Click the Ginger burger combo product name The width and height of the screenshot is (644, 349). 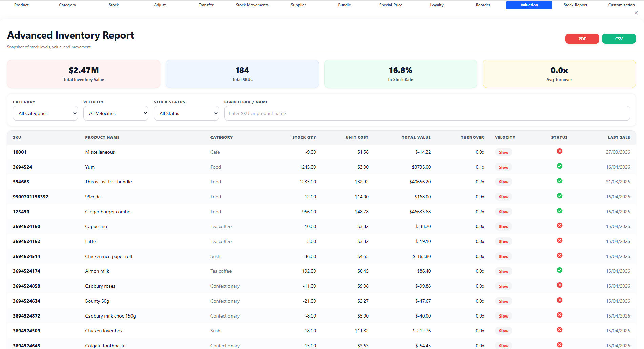pos(108,212)
